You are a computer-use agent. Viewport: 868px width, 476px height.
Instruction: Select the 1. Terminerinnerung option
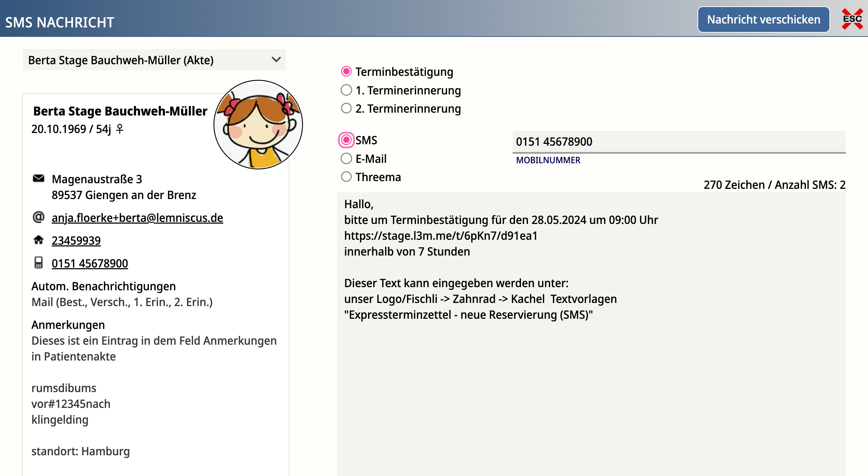click(x=346, y=90)
